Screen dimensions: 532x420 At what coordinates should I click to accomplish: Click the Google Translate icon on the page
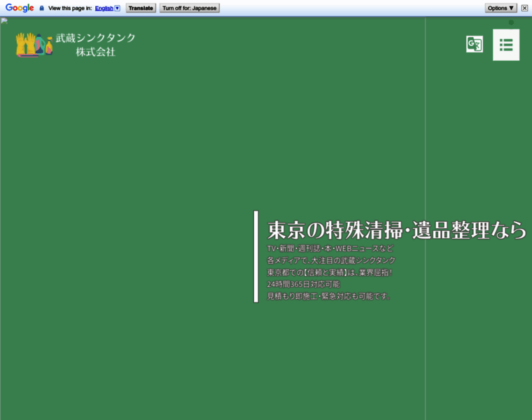475,45
